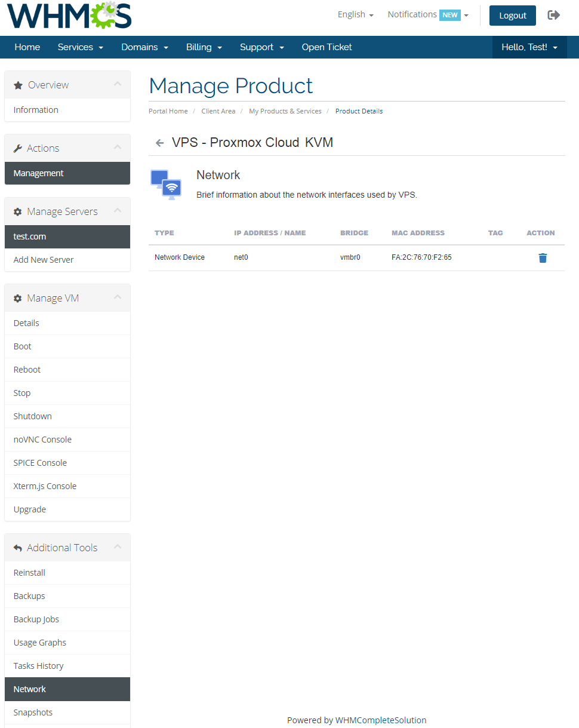Click Client Area breadcrumb
This screenshot has width=579, height=728.
[218, 111]
